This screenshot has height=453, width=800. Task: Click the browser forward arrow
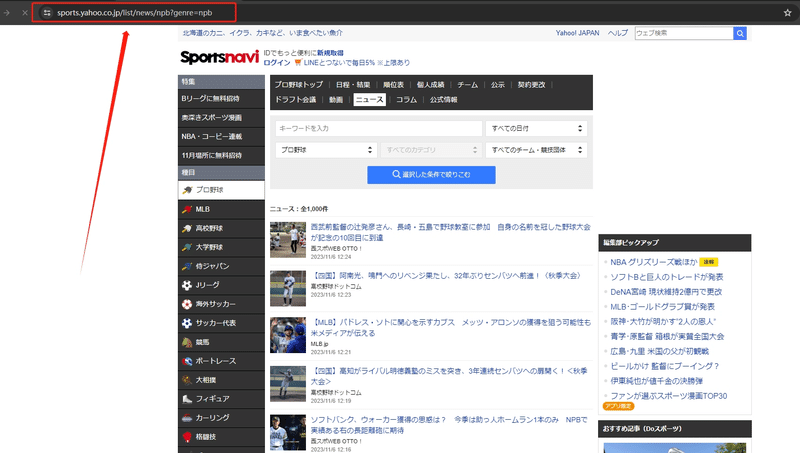click(7, 13)
